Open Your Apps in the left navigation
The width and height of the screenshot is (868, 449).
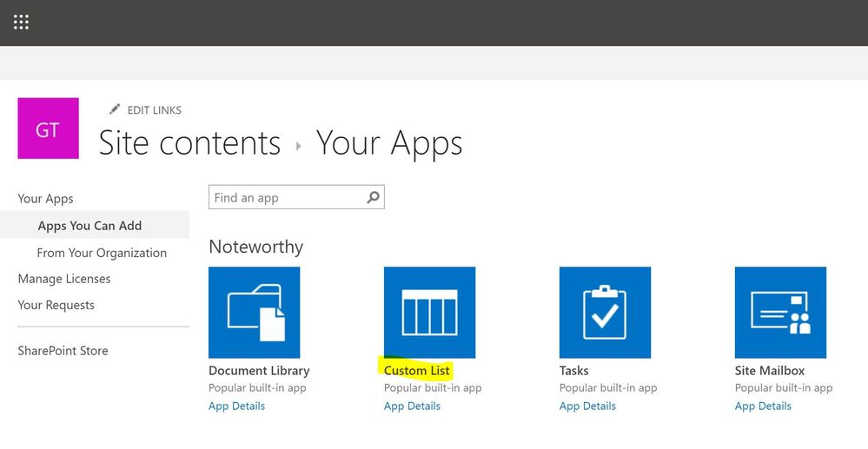45,199
